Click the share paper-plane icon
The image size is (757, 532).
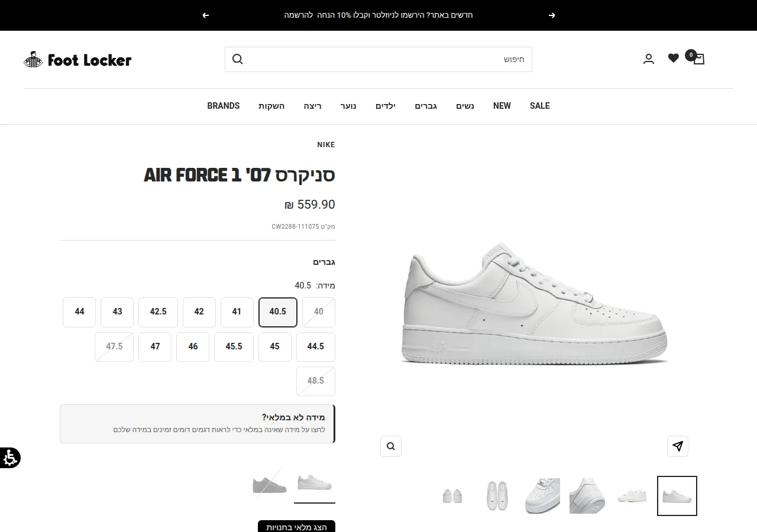678,446
